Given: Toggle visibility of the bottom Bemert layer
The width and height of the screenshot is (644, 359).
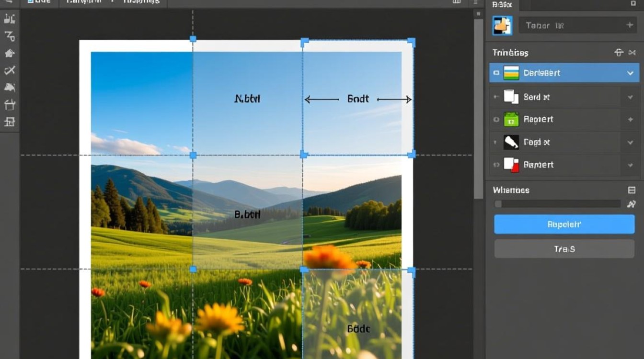Looking at the screenshot, I should [496, 165].
